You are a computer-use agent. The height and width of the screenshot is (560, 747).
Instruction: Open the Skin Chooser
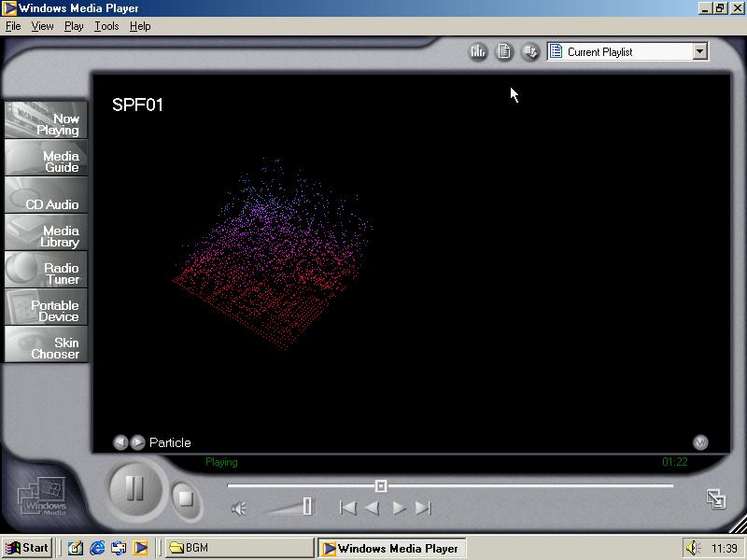[47, 348]
